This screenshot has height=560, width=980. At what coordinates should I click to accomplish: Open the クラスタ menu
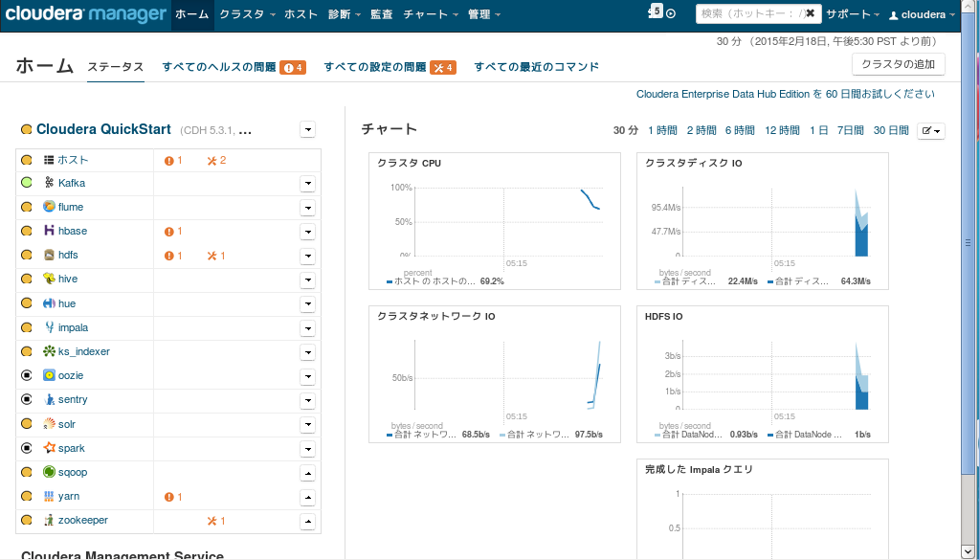[248, 14]
